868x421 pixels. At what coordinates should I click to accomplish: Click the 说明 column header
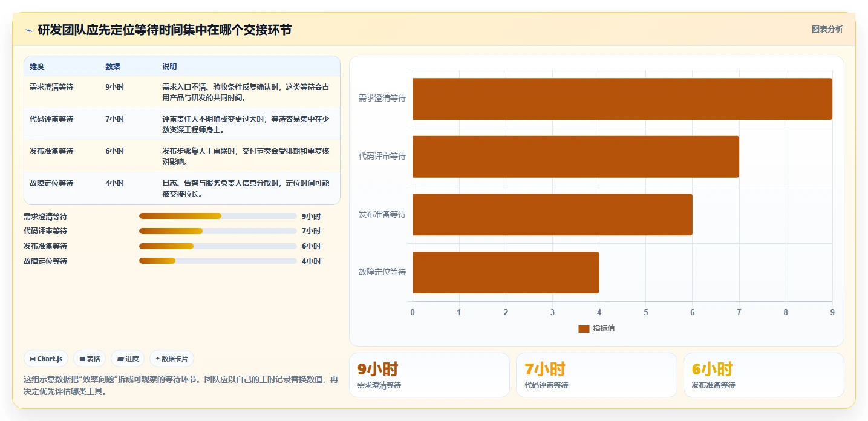click(169, 67)
